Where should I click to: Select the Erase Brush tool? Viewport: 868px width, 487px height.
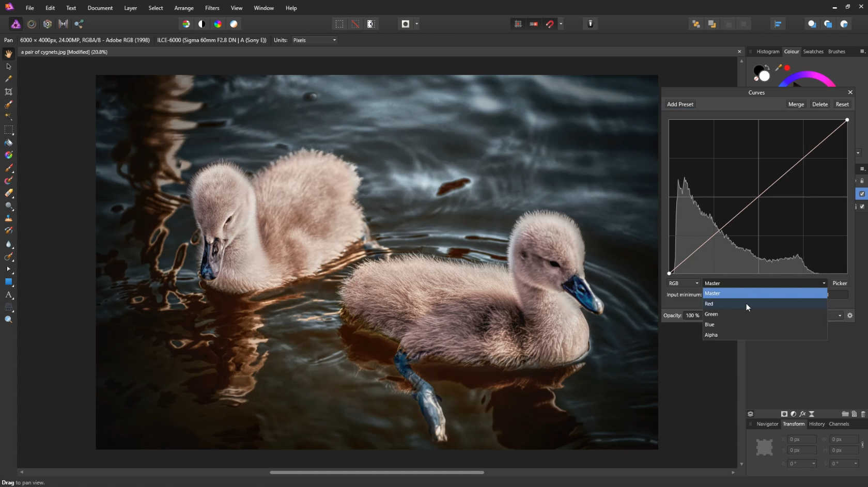(8, 193)
